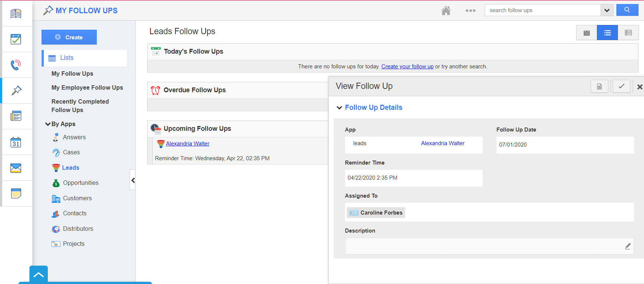The width and height of the screenshot is (644, 284).
Task: Edit description with pencil icon
Action: tap(628, 246)
